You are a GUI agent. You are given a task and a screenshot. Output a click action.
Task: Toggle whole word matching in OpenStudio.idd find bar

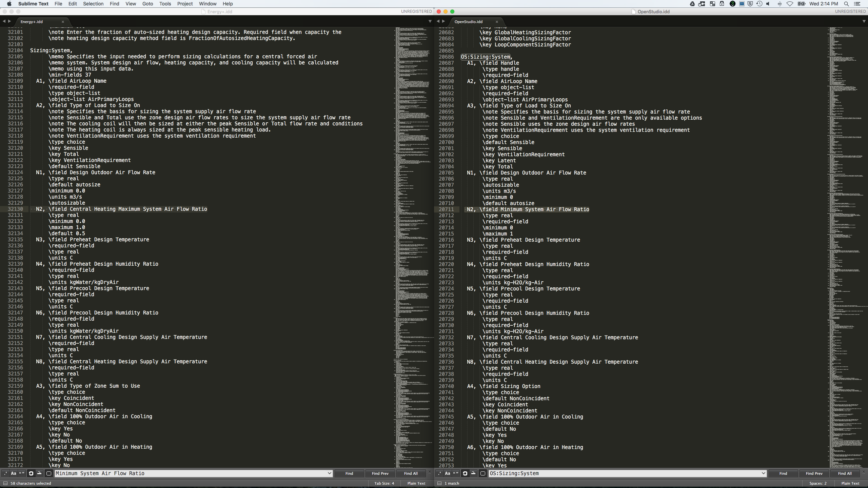[x=456, y=473]
